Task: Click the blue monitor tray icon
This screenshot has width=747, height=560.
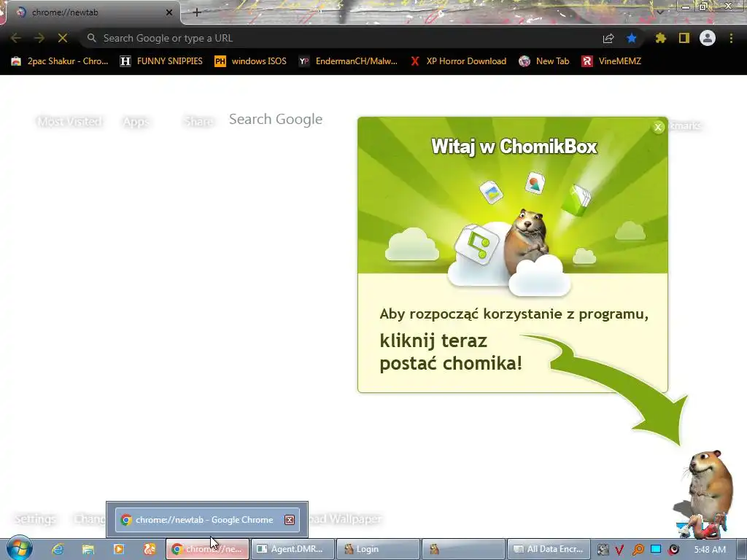Action: click(x=656, y=549)
